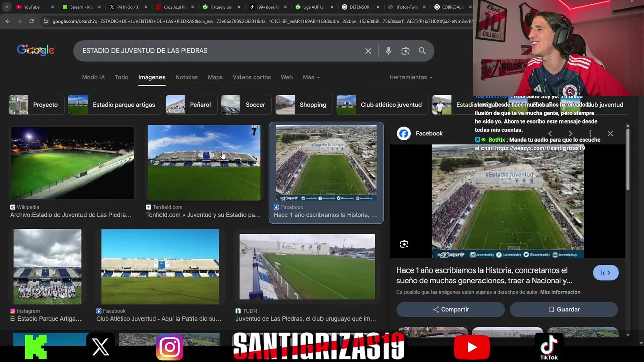The width and height of the screenshot is (644, 362).
Task: Open Google Lens image search icon
Action: 406,51
